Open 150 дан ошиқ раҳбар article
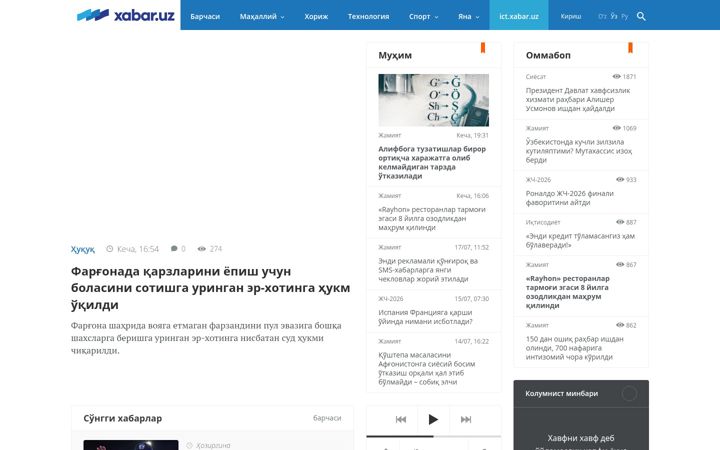The height and width of the screenshot is (450, 720). click(574, 348)
